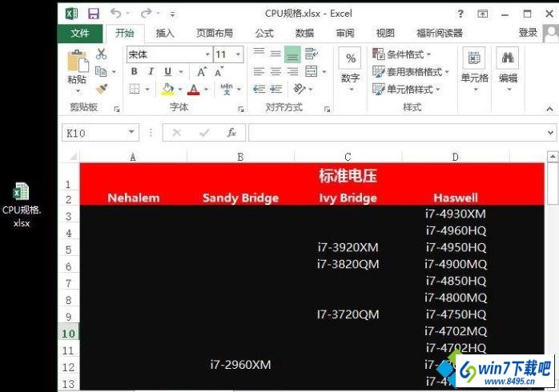This screenshot has height=392, width=559.
Task: Cut selection with the scissors icon
Action: [101, 54]
